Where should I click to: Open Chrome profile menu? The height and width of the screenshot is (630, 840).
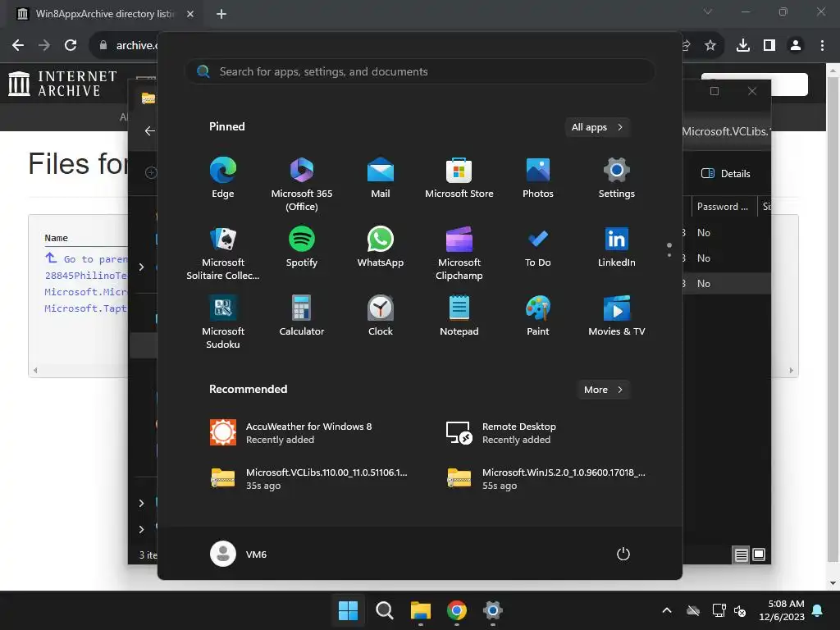tap(796, 46)
